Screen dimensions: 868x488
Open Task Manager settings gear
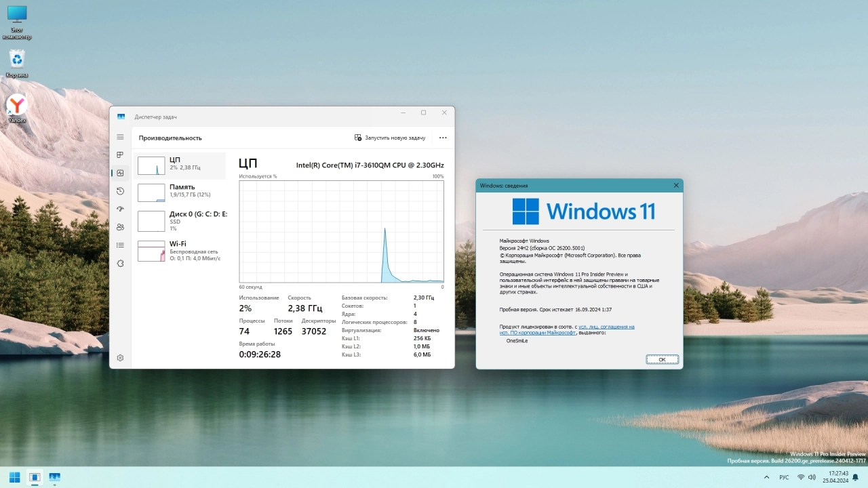coord(120,358)
